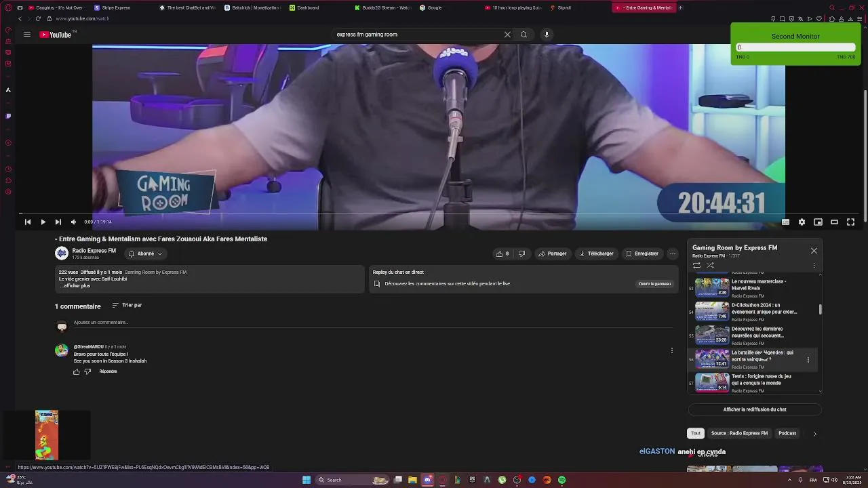
Task: Click Afficher la rediffusion du chat
Action: coord(755,409)
